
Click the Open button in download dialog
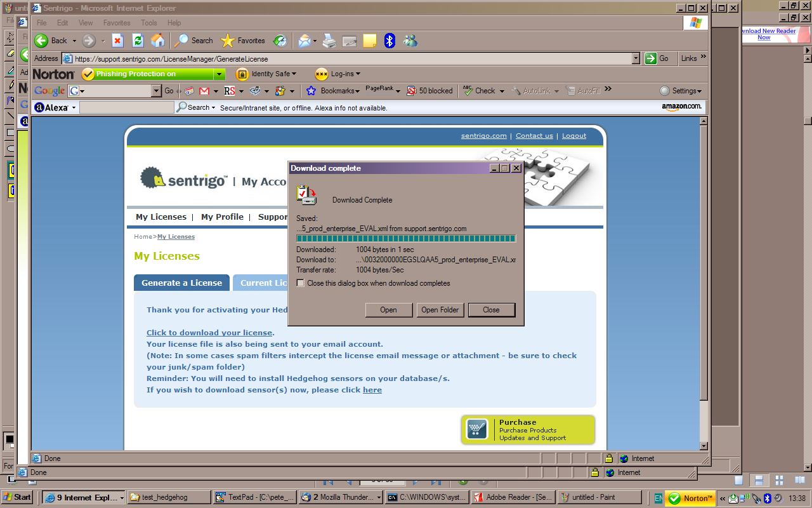coord(388,310)
